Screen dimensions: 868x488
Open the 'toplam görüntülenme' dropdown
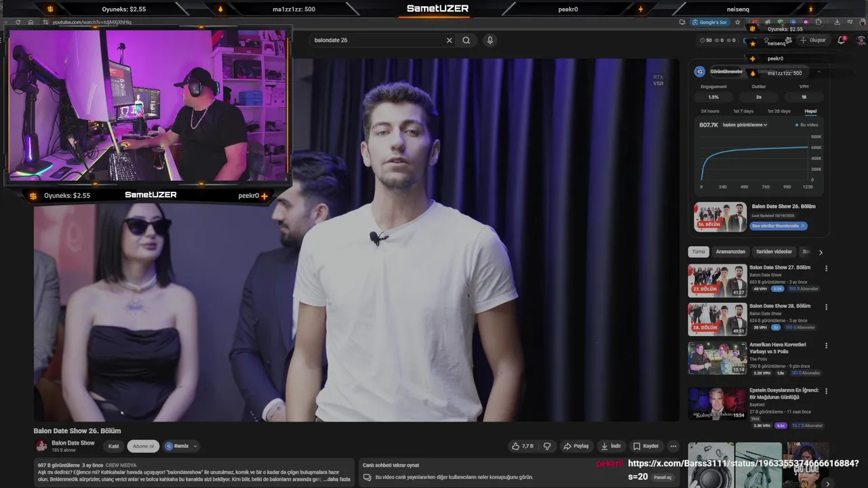(745, 125)
